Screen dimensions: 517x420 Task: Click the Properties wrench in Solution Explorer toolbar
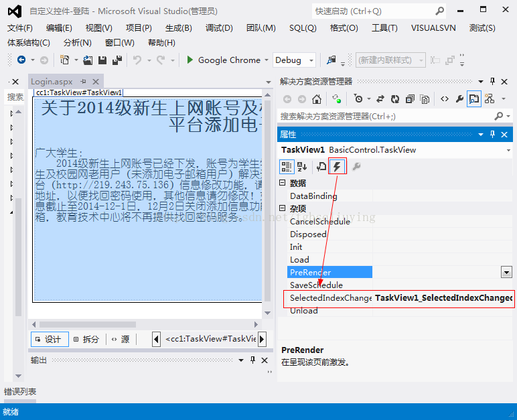[x=459, y=99]
